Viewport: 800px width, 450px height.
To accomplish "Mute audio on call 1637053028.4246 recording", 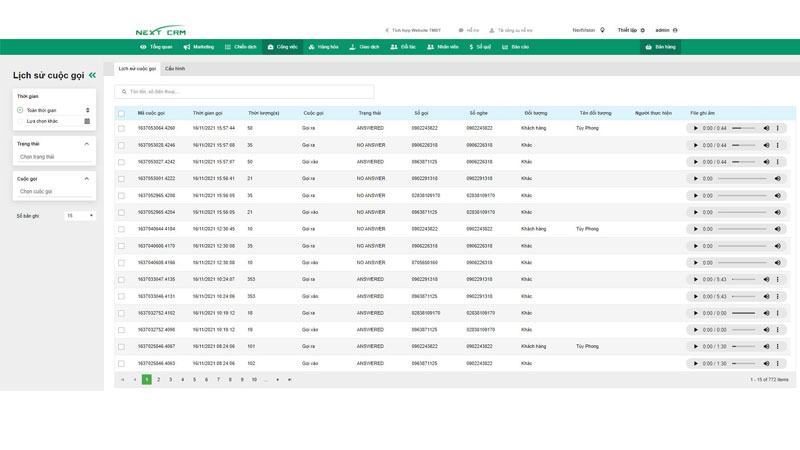I will [766, 145].
